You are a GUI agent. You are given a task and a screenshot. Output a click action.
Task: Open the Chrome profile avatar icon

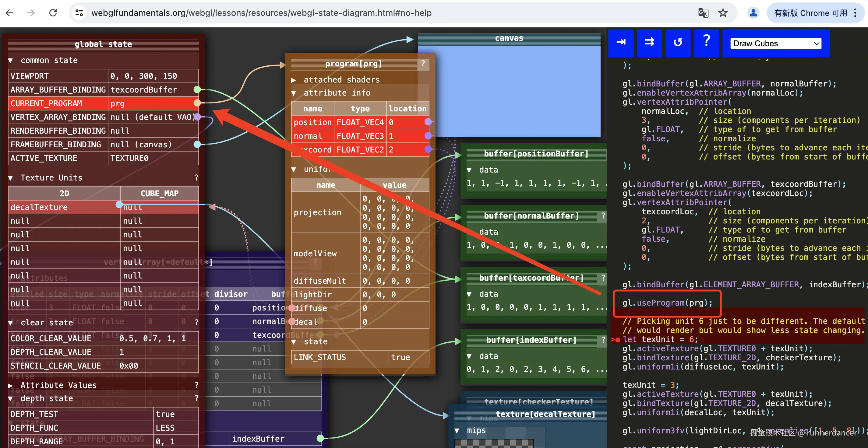[x=753, y=13]
